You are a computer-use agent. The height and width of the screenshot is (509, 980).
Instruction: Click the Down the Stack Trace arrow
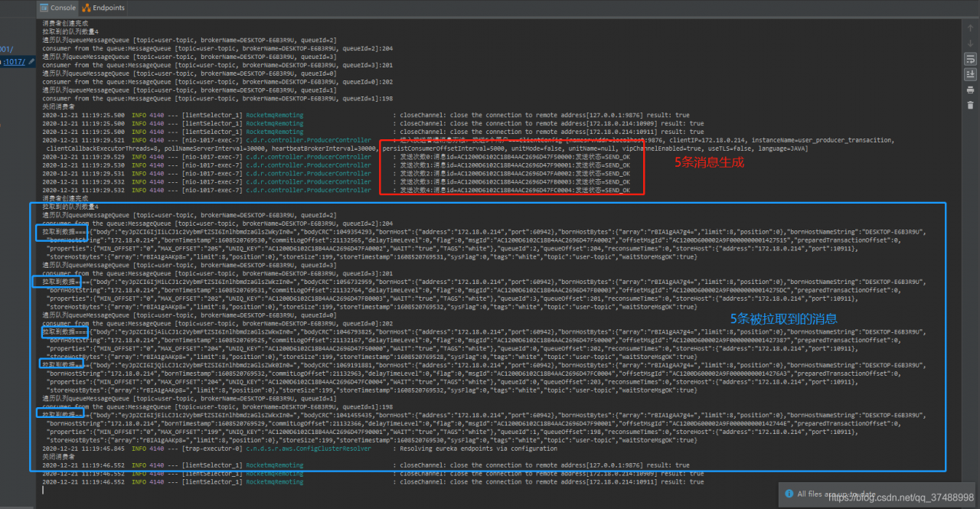(x=970, y=43)
